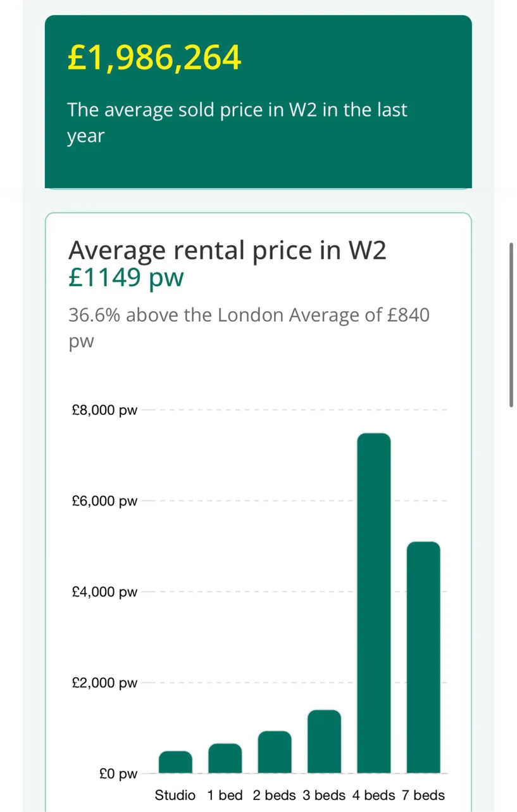Tap the Studio bar in the chart
The width and height of the screenshot is (517, 812).
coord(175,762)
